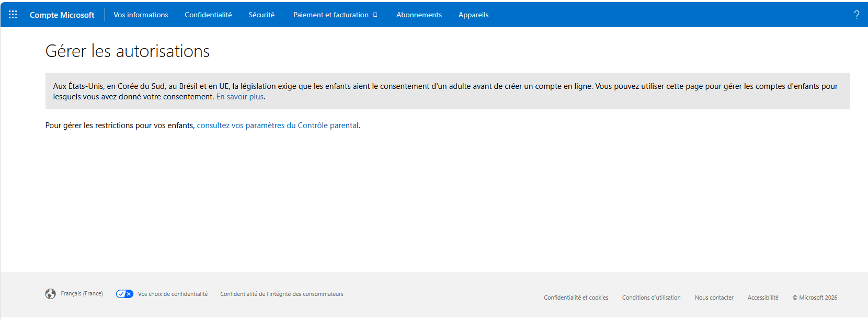
Task: Open the Accessibilité footer link
Action: (763, 298)
